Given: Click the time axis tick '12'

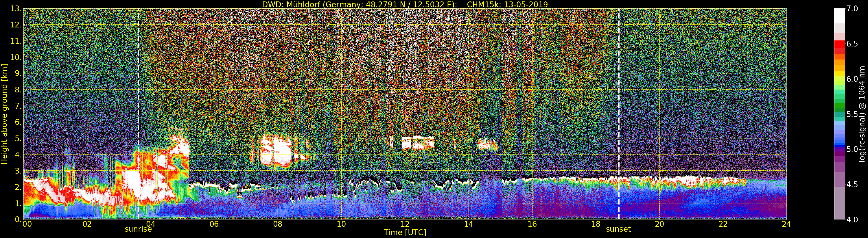Looking at the screenshot, I should click(x=405, y=224).
